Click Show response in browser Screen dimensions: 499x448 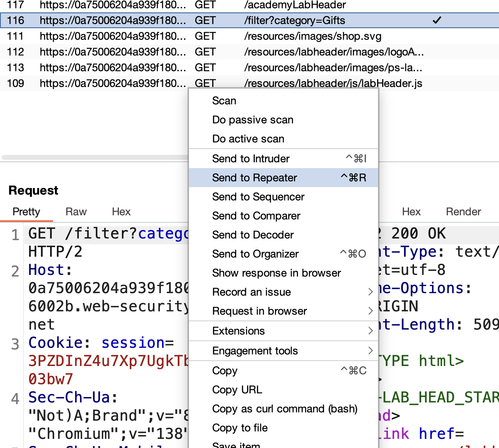pyautogui.click(x=283, y=273)
